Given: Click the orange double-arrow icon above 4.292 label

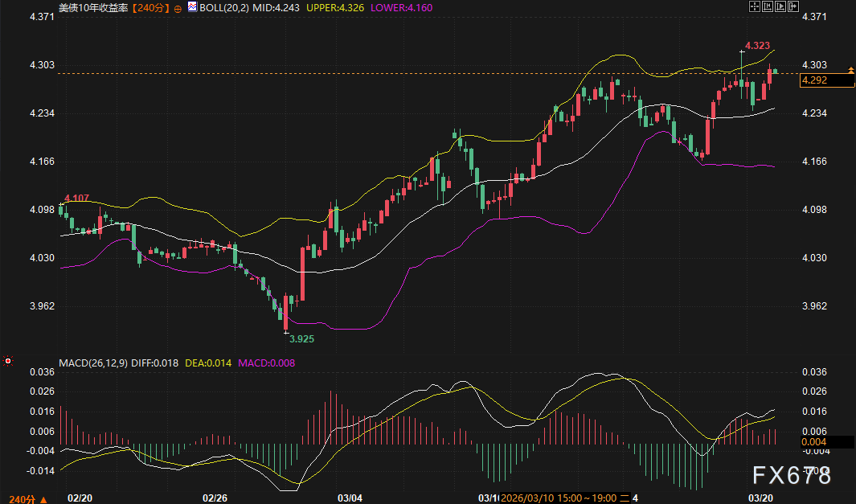Looking at the screenshot, I should [850, 72].
